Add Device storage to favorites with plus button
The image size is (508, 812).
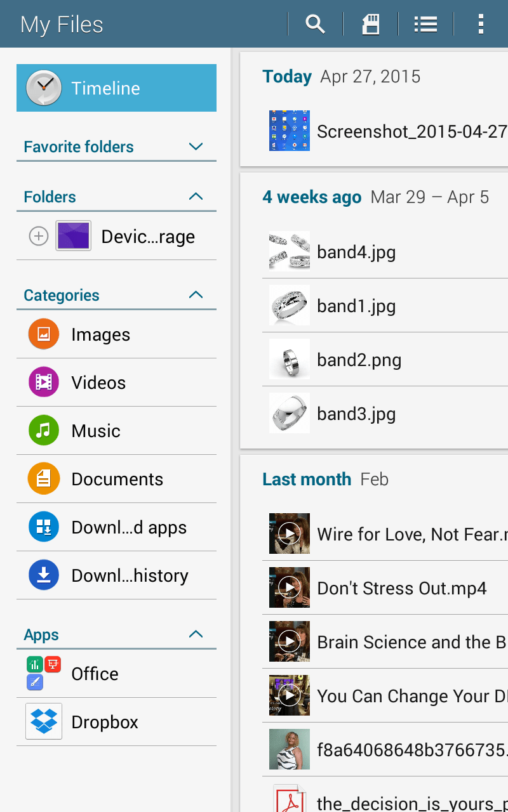[x=39, y=235]
